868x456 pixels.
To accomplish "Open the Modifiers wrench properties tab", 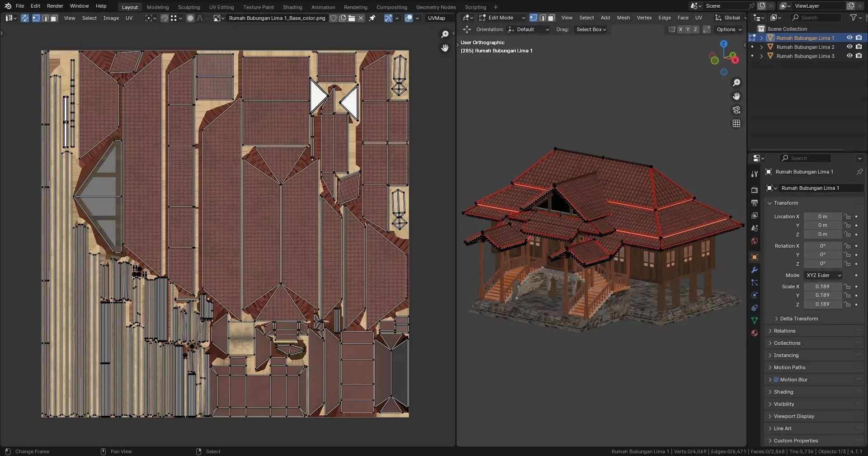I will (x=754, y=270).
